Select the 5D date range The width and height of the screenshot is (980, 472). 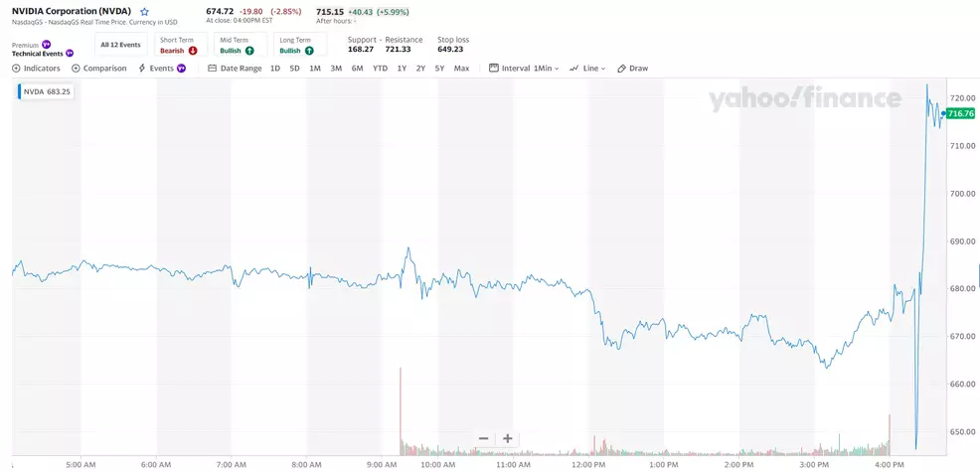[x=294, y=69]
